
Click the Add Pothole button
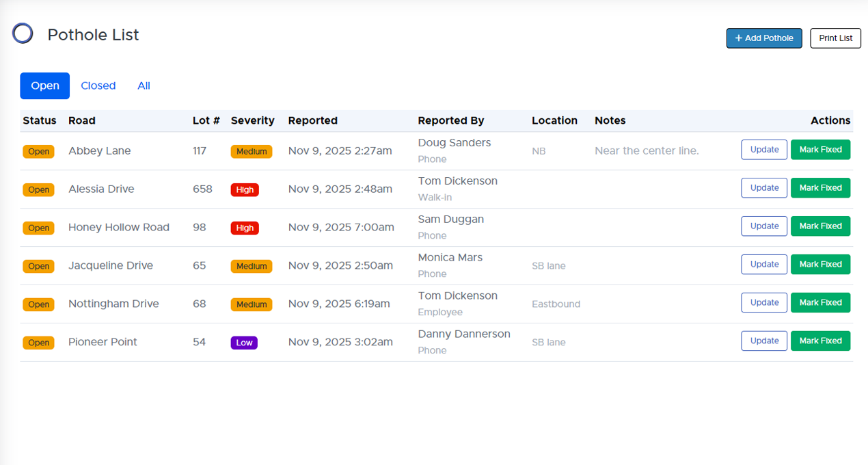pyautogui.click(x=763, y=38)
